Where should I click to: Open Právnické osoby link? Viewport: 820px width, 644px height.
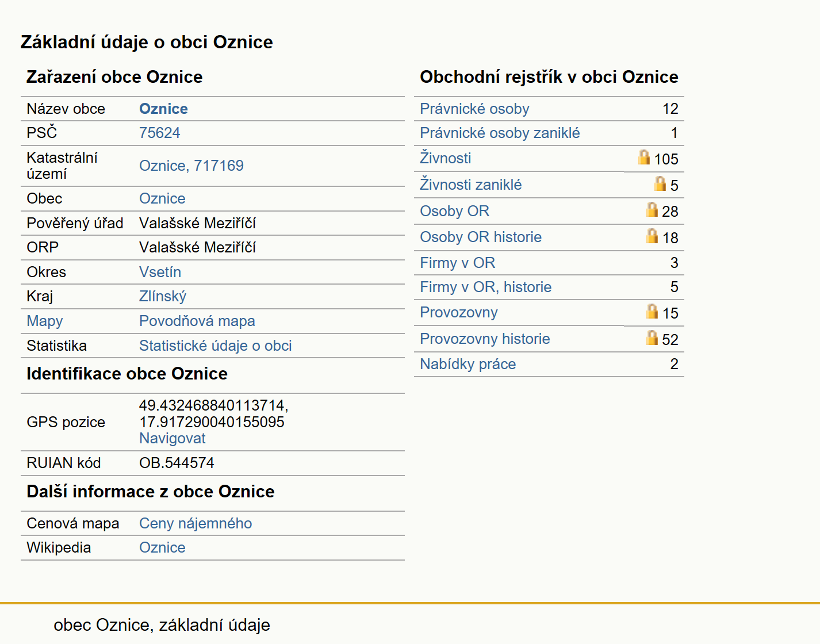coord(474,109)
